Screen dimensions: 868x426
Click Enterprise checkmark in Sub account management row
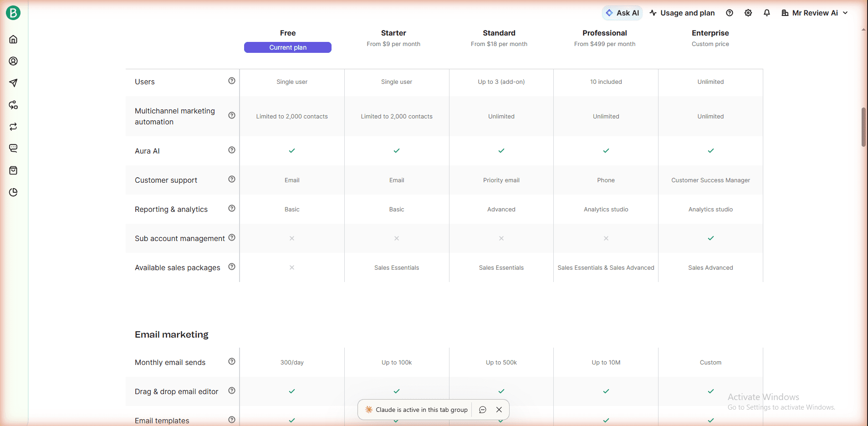click(x=711, y=238)
